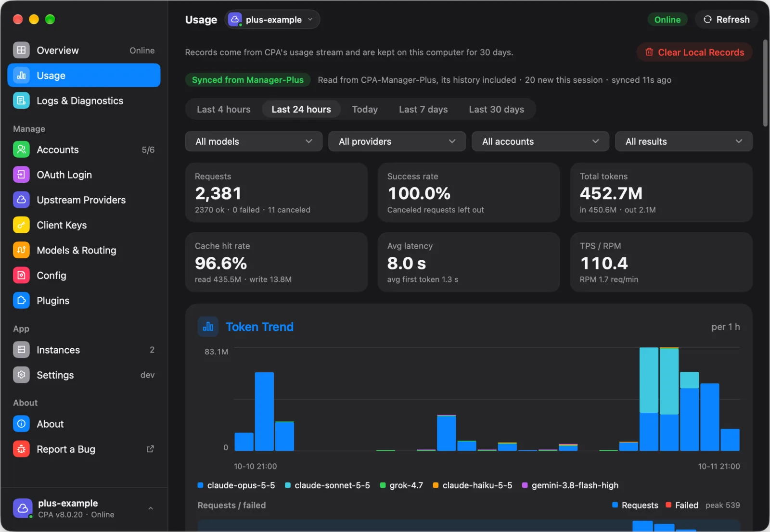The width and height of the screenshot is (770, 532).
Task: Click the Synced from Manager-Plus badge
Action: 248,80
